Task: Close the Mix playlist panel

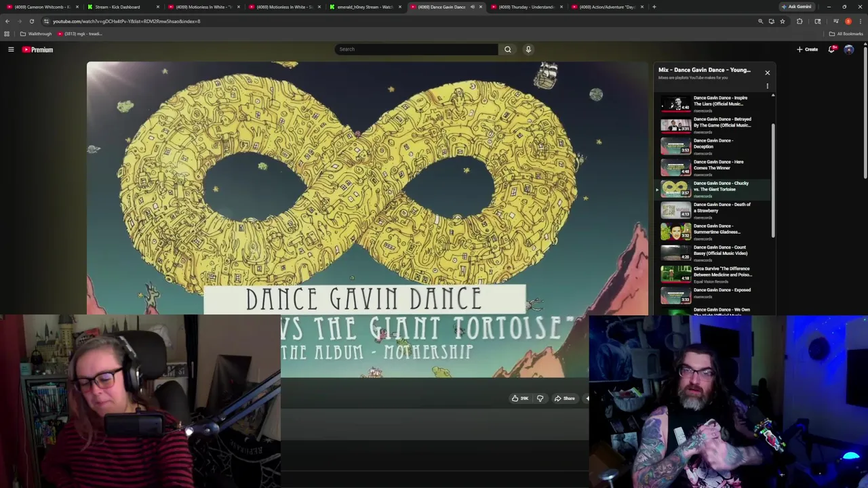Action: click(767, 73)
